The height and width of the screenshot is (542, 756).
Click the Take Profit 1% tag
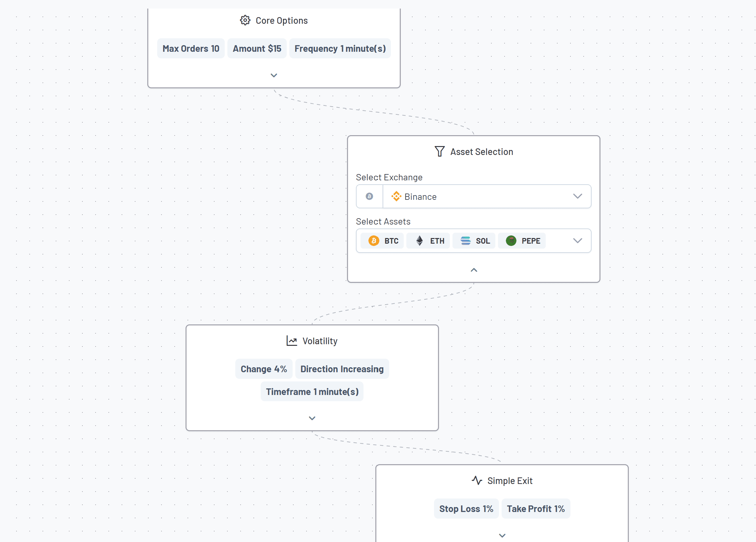click(x=535, y=509)
